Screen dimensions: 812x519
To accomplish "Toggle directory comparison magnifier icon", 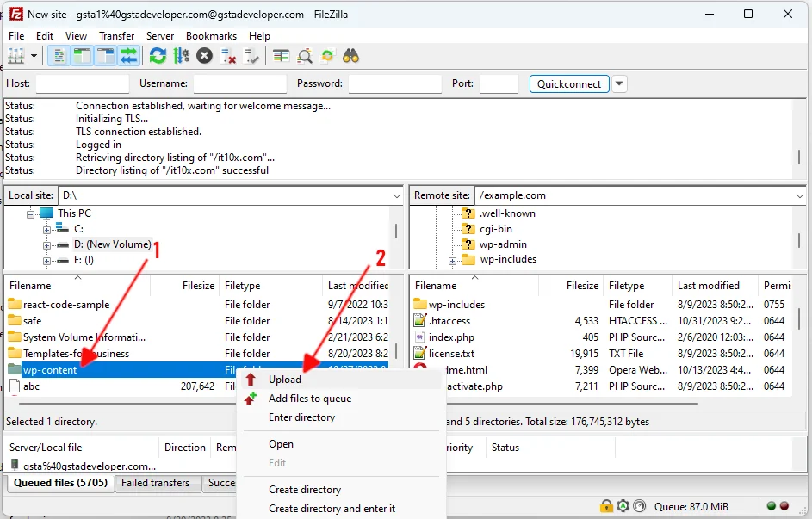I will 305,56.
